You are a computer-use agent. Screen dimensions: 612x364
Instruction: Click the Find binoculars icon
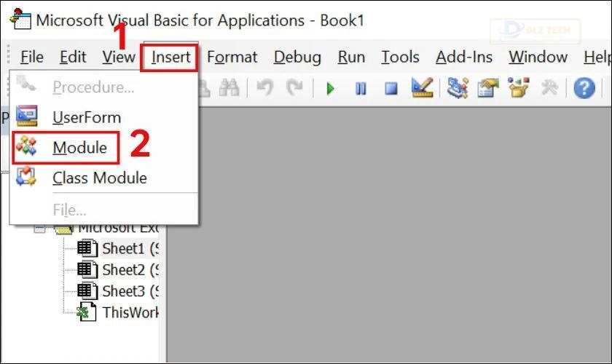pyautogui.click(x=229, y=88)
